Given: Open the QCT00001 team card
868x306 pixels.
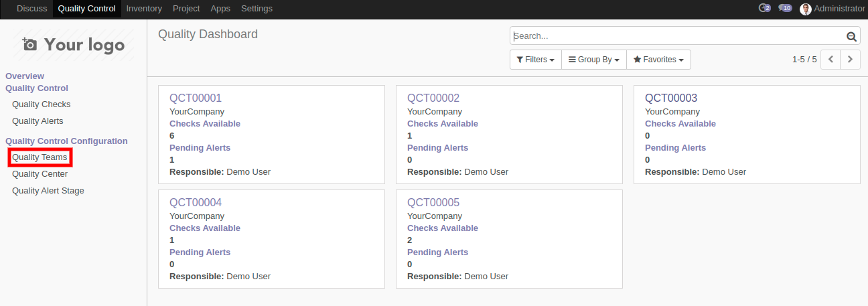Looking at the screenshot, I should [x=196, y=98].
